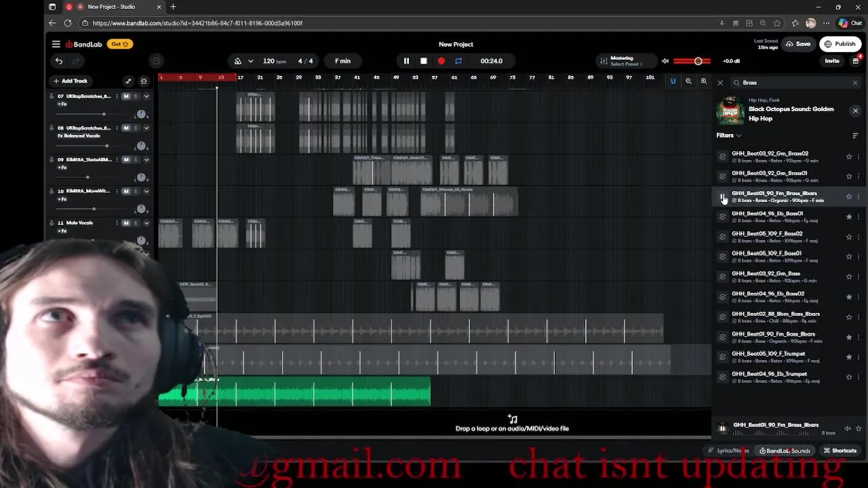Expand the Filters dropdown
868x488 pixels.
click(x=729, y=136)
